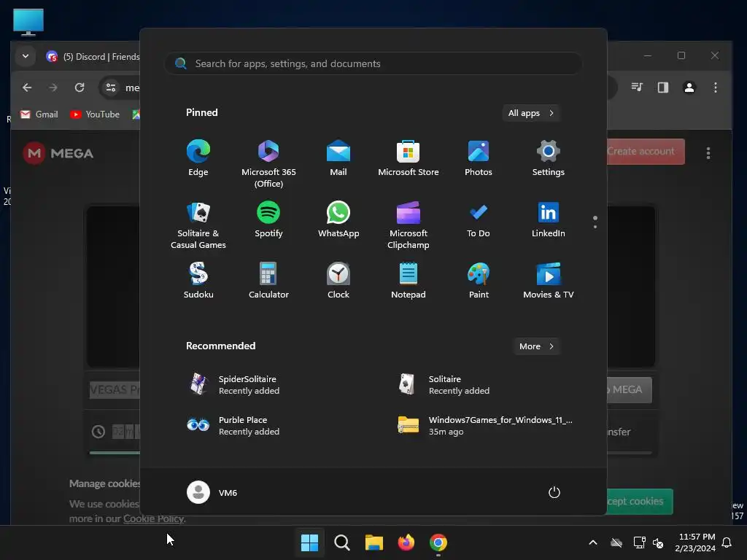Go back in the Chrome window
This screenshot has width=747, height=560.
pyautogui.click(x=27, y=87)
